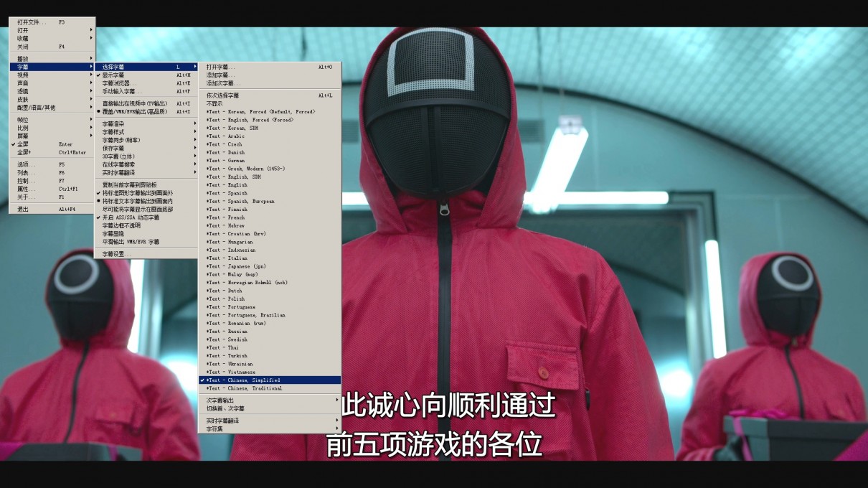Select Spanish, European subtitle track
The image size is (868, 488).
pyautogui.click(x=270, y=201)
